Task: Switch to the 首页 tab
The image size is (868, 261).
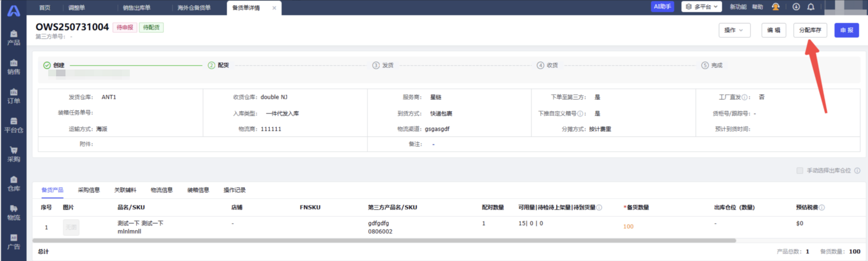Action: tap(45, 8)
